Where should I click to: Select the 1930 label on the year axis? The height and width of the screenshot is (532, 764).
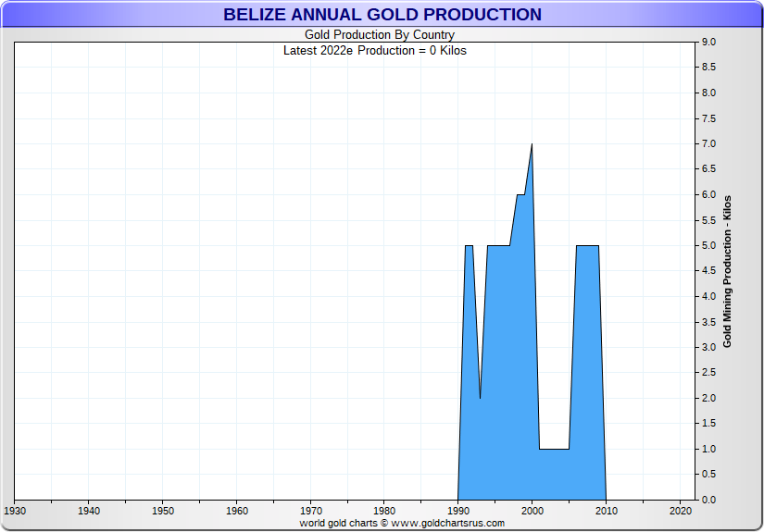[x=15, y=511]
